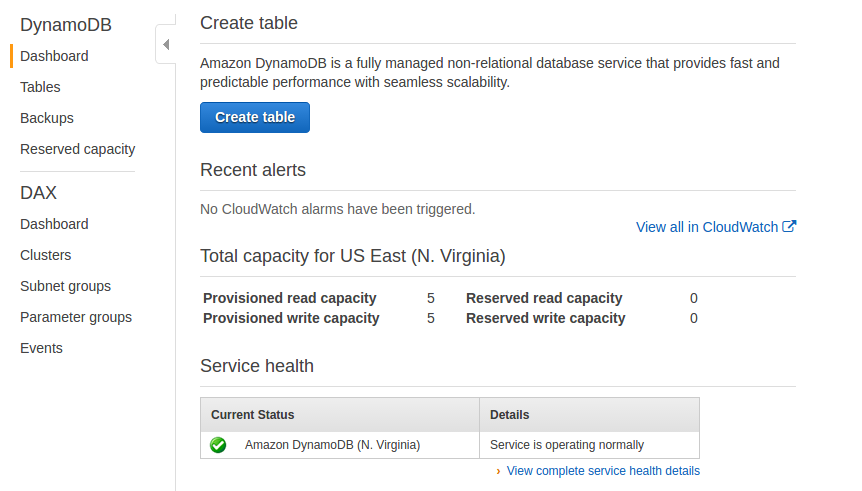
Task: Open the Backups section
Action: tap(47, 118)
